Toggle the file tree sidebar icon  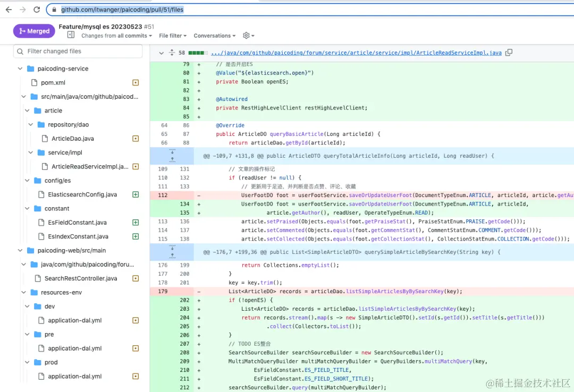coord(71,35)
